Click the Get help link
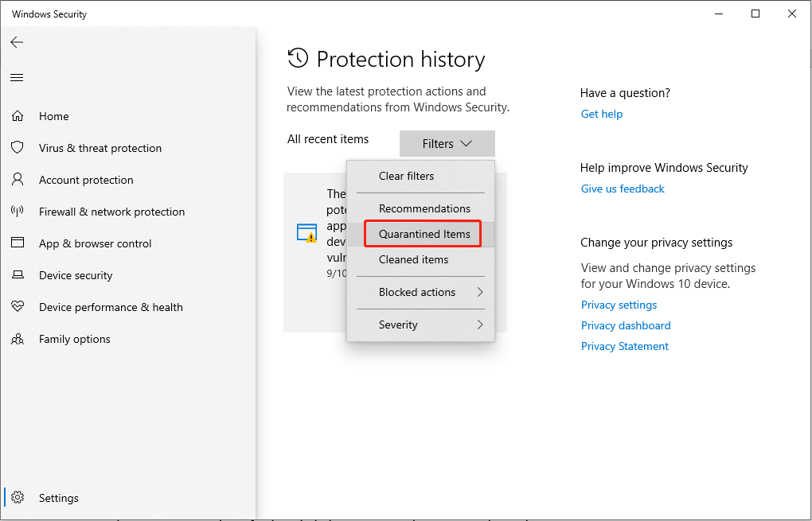Image resolution: width=812 pixels, height=521 pixels. coord(601,114)
